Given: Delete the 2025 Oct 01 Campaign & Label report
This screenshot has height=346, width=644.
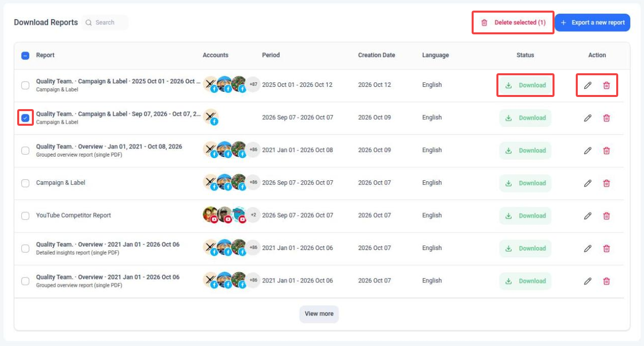Looking at the screenshot, I should [607, 85].
